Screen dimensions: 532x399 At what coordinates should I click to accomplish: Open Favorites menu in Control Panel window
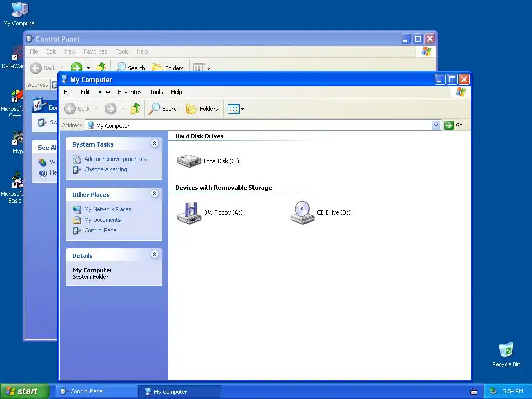click(96, 51)
